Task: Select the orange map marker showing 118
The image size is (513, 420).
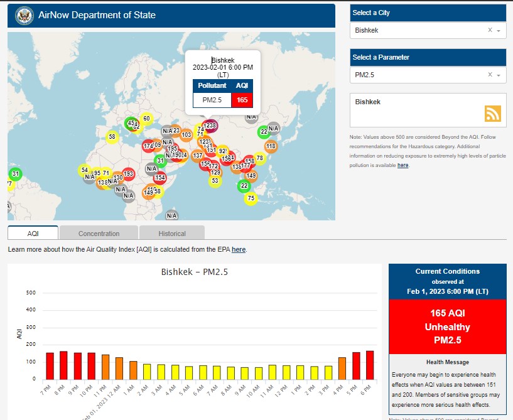Action: coord(271,146)
